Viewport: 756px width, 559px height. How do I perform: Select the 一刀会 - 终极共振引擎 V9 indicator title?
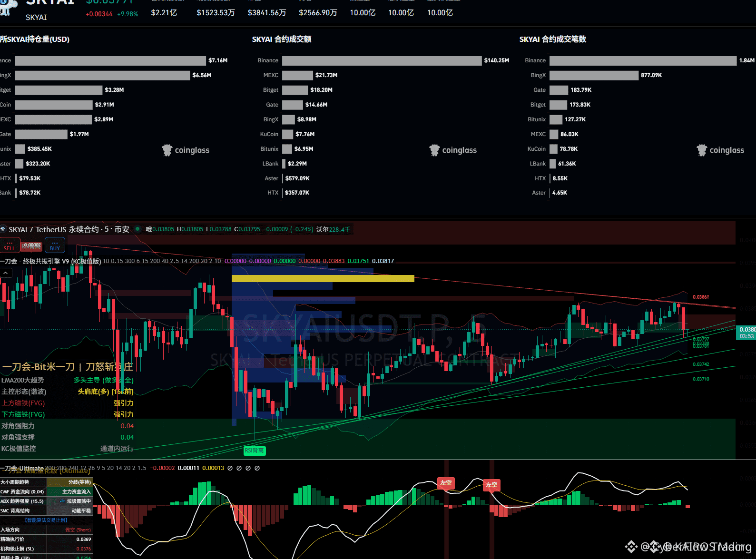pyautogui.click(x=50, y=261)
